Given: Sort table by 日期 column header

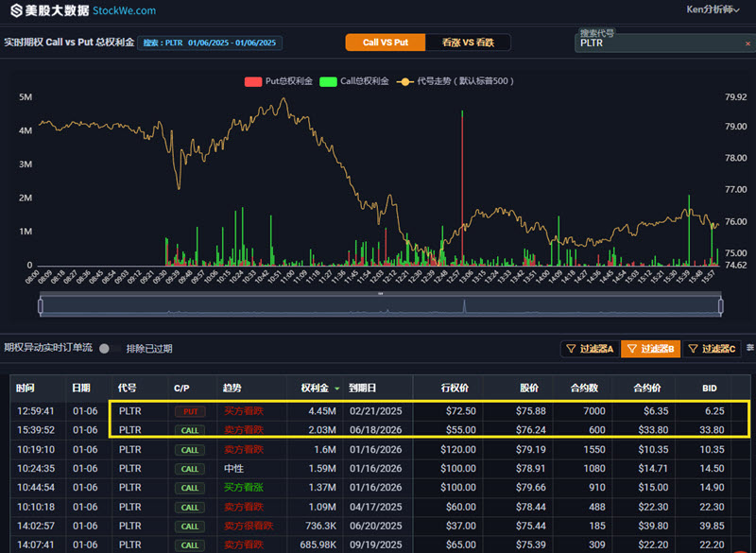Looking at the screenshot, I should (80, 389).
